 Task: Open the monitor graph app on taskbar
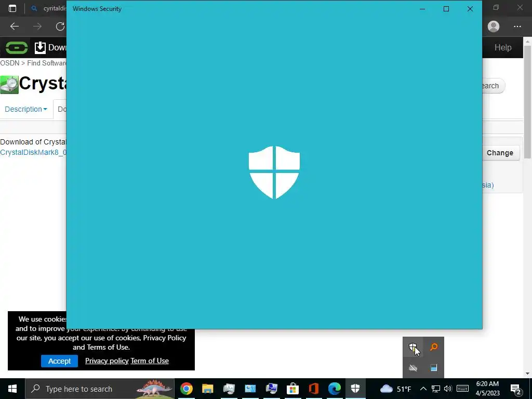pyautogui.click(x=229, y=389)
